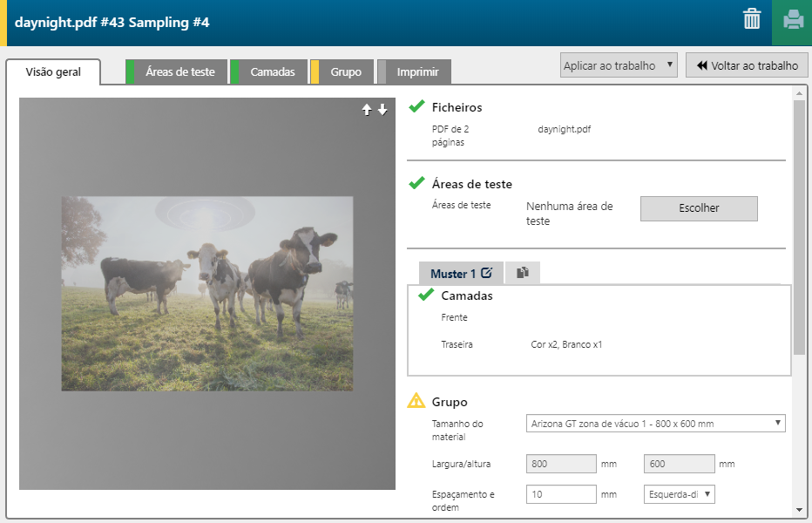Open the Esquerda-di order dropdown

click(679, 494)
